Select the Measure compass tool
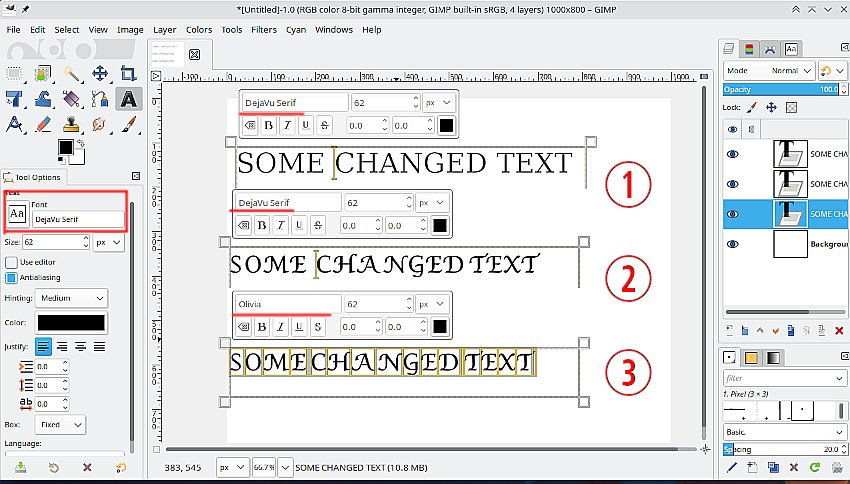850x484 pixels. (15, 125)
